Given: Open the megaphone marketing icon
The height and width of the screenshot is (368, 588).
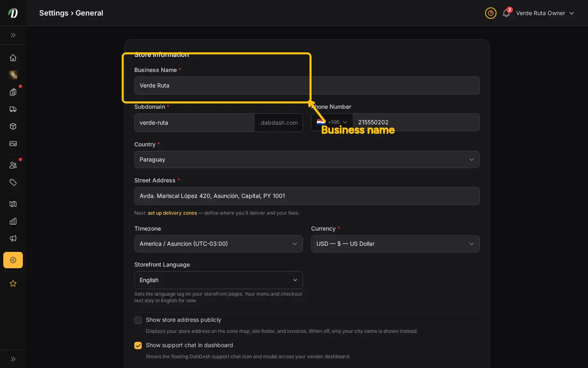Looking at the screenshot, I should click(13, 238).
